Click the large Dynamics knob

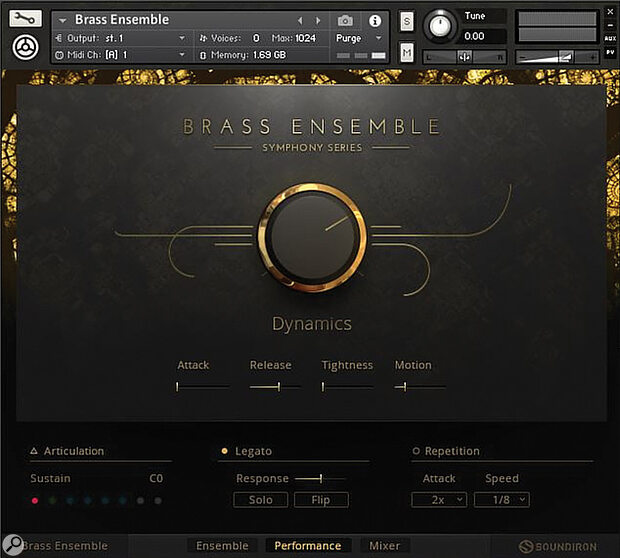312,237
